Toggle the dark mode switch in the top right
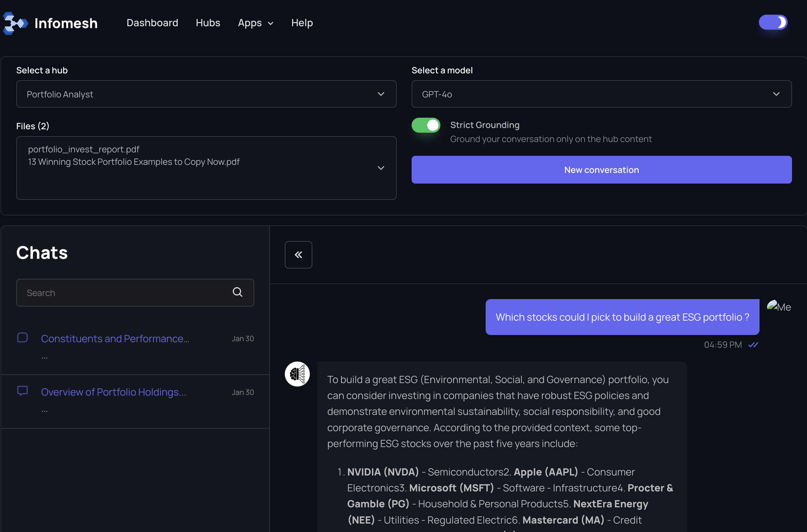Viewport: 807px width, 532px height. (773, 22)
